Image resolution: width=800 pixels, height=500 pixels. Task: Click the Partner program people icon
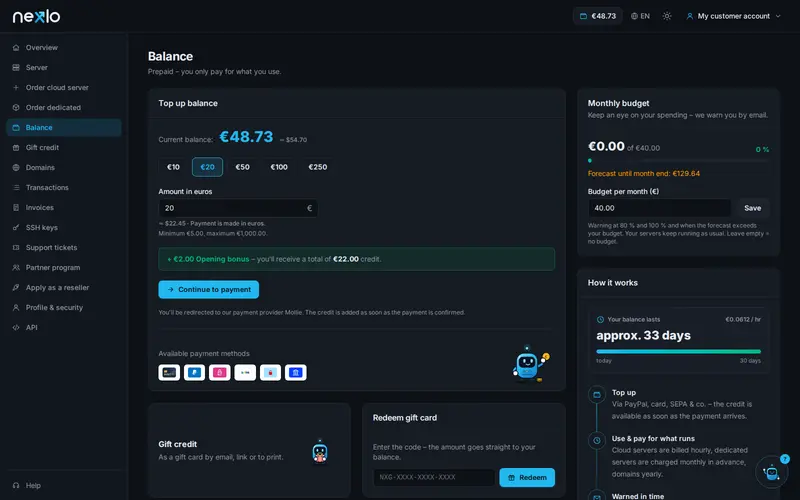coord(16,267)
